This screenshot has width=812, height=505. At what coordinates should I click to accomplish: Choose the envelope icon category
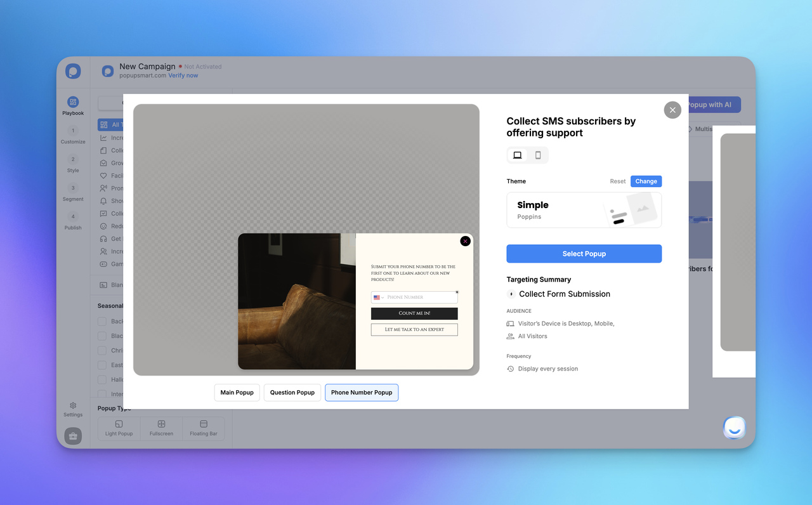tap(104, 163)
